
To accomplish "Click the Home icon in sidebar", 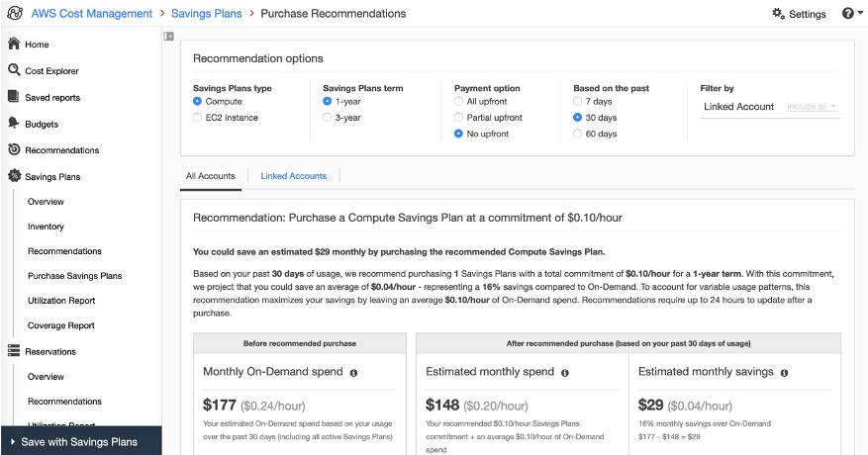I will pos(14,45).
